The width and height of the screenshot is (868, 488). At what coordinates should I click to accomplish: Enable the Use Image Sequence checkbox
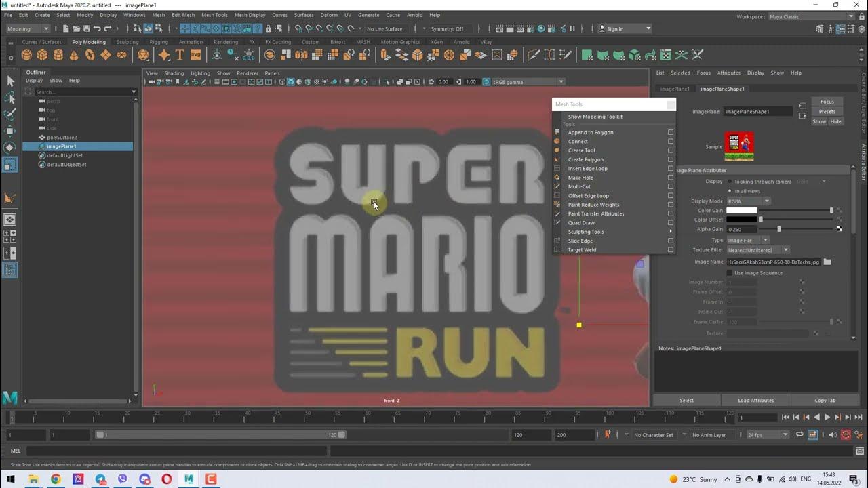tap(730, 273)
